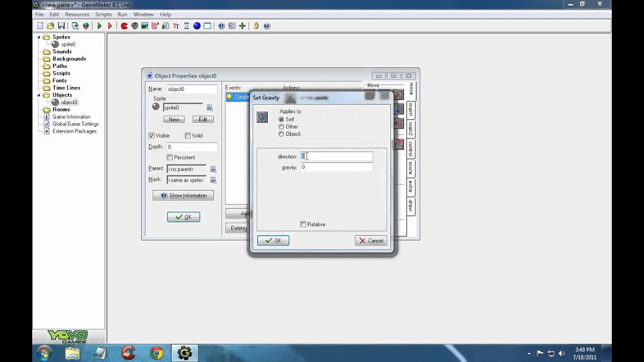The height and width of the screenshot is (362, 644).
Task: Save the game with floppy icon
Action: click(61, 26)
